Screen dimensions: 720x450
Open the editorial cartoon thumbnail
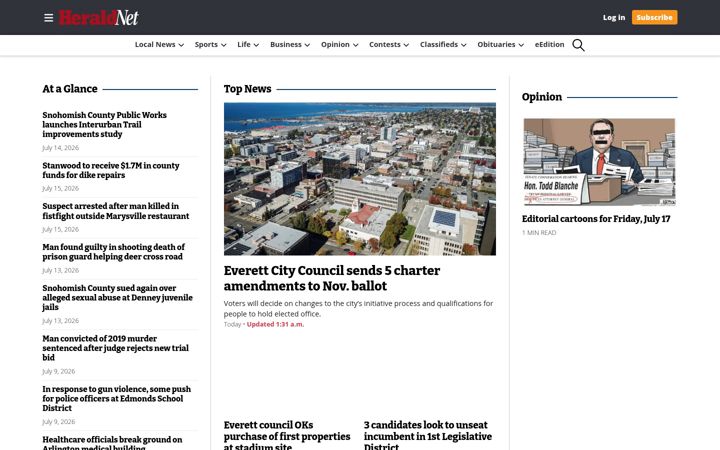coord(599,162)
